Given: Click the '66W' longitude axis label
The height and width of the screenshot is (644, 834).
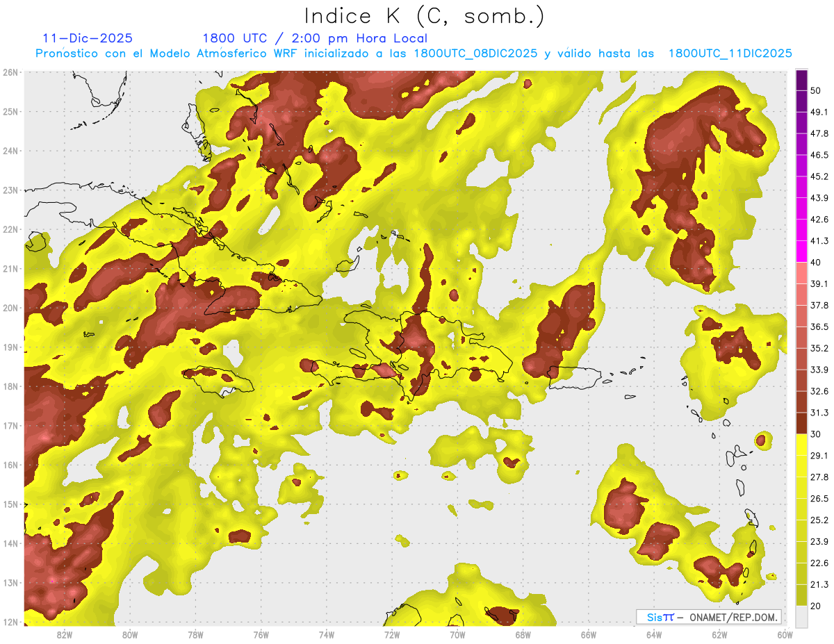Looking at the screenshot, I should 589,635.
